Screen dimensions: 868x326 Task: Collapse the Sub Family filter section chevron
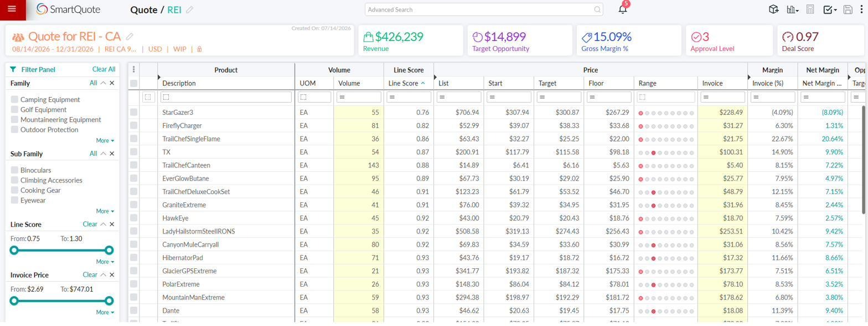click(x=103, y=154)
